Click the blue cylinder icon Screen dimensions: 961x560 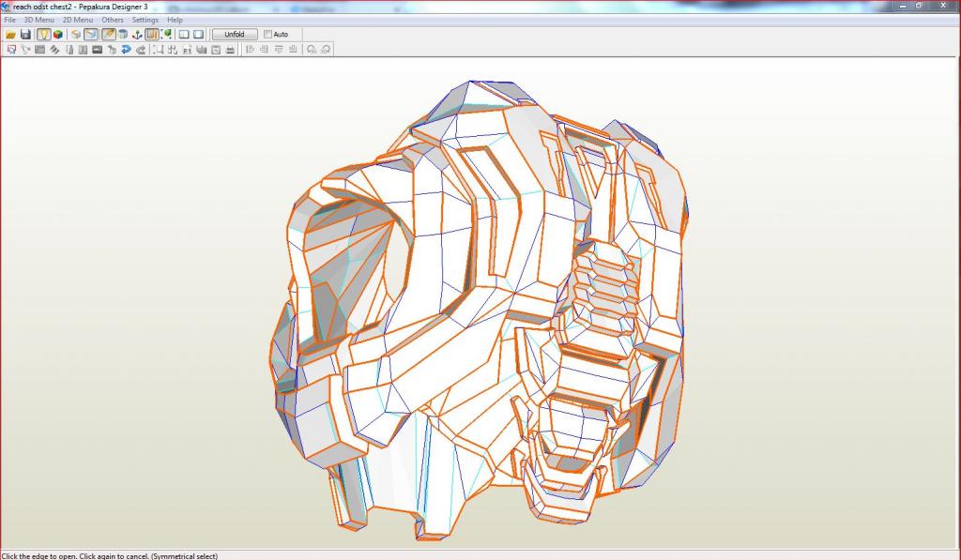point(123,35)
